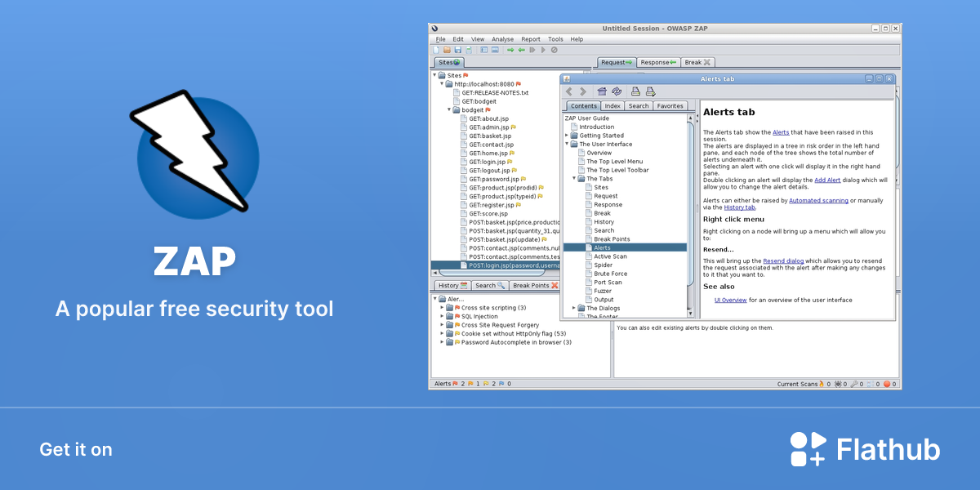Image resolution: width=980 pixels, height=490 pixels.
Task: Go back with help window's left arrow
Action: coord(570,91)
